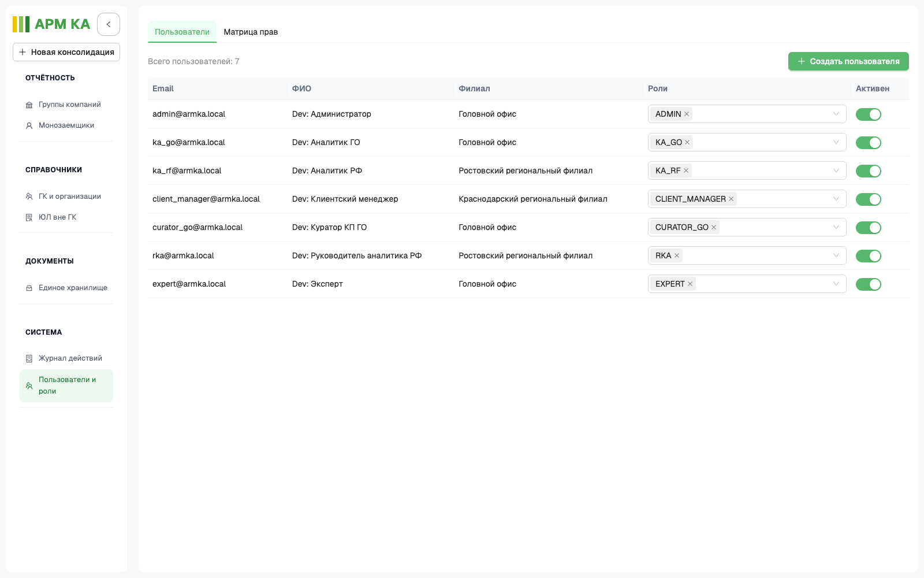This screenshot has width=924, height=578.
Task: Open ГК и организации icon
Action: pyautogui.click(x=29, y=197)
